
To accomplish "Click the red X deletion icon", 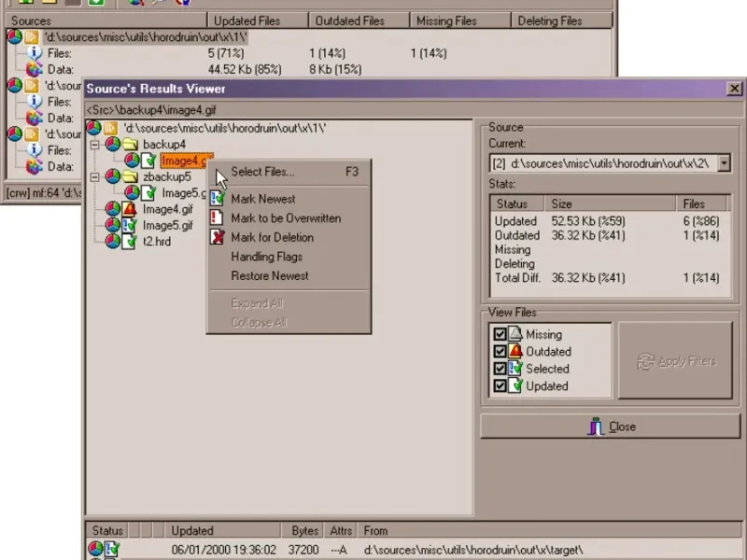I will [218, 237].
